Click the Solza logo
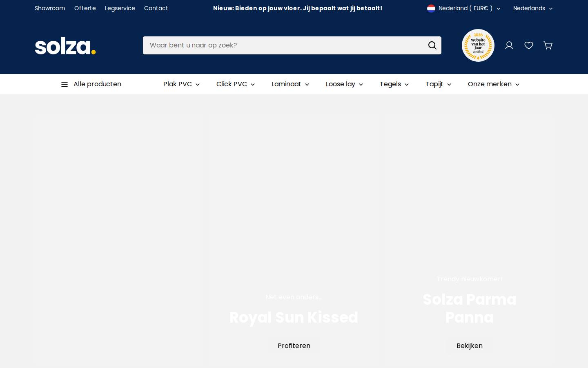Screen dimensions: 588x368 [65, 46]
